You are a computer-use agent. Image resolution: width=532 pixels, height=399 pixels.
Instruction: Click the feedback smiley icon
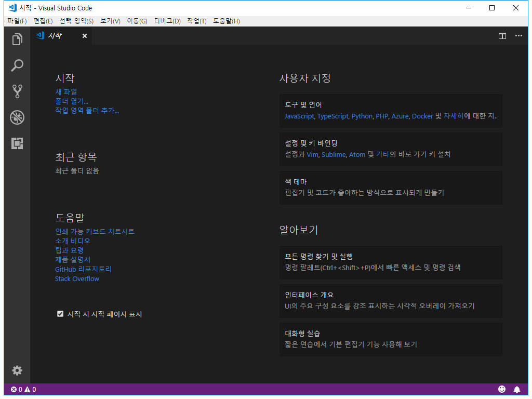tap(502, 389)
